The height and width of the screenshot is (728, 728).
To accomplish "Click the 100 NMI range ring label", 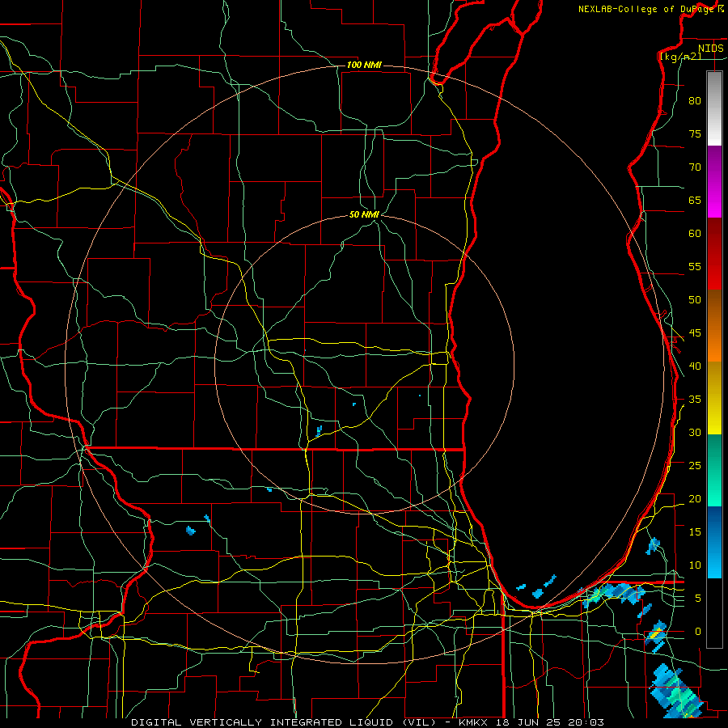I will click(364, 65).
